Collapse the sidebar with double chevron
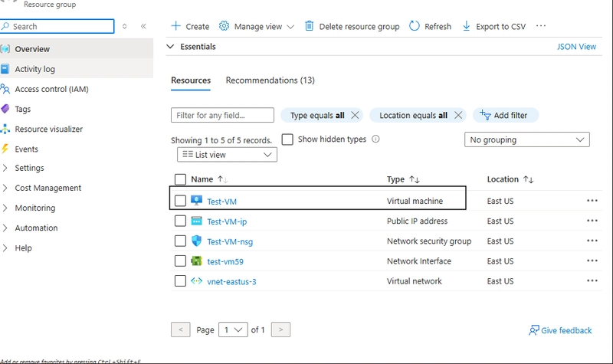 click(143, 26)
